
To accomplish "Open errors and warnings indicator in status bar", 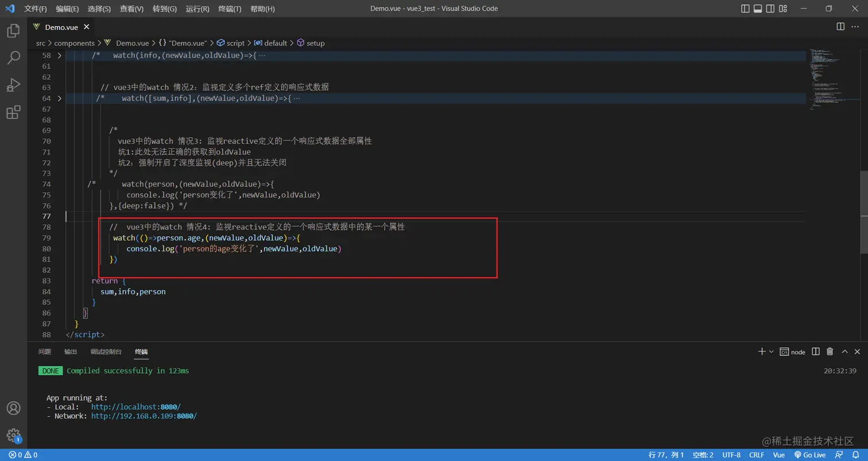I will click(23, 455).
